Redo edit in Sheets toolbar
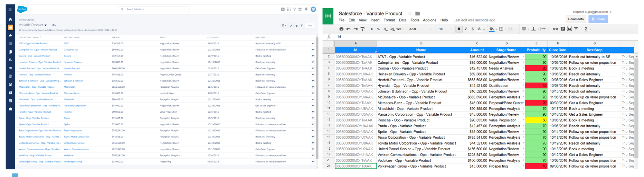644x177 pixels. click(355, 29)
